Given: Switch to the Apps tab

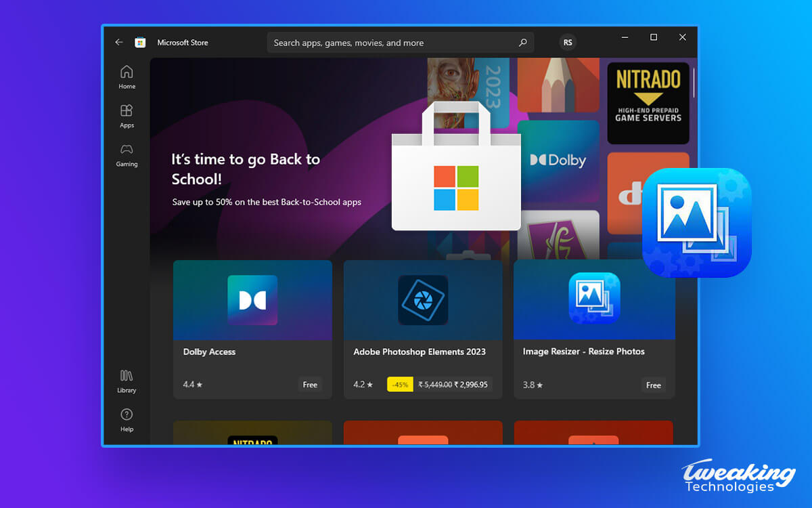Looking at the screenshot, I should point(127,110).
